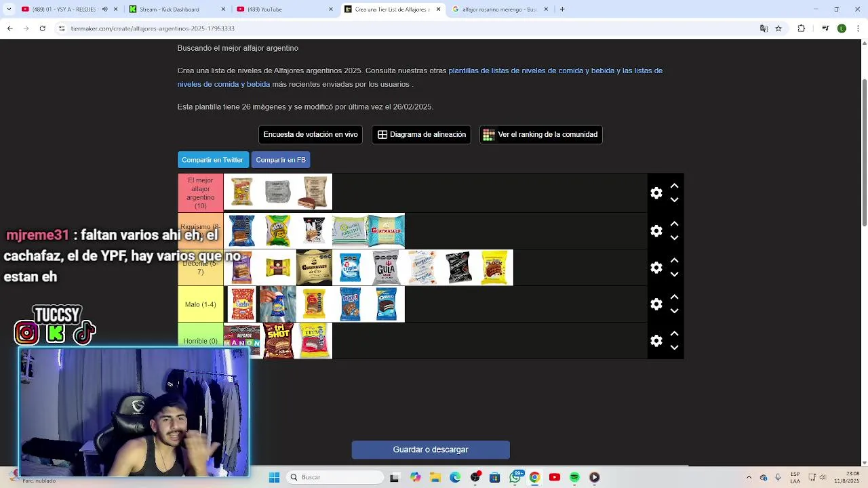Open settings gear for the Malo (1-4) row

[x=656, y=304]
